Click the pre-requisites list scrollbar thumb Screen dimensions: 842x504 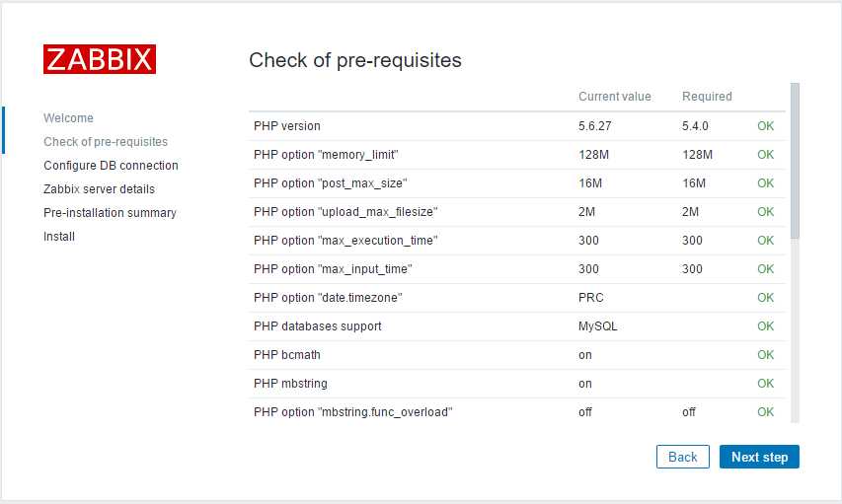[x=795, y=161]
